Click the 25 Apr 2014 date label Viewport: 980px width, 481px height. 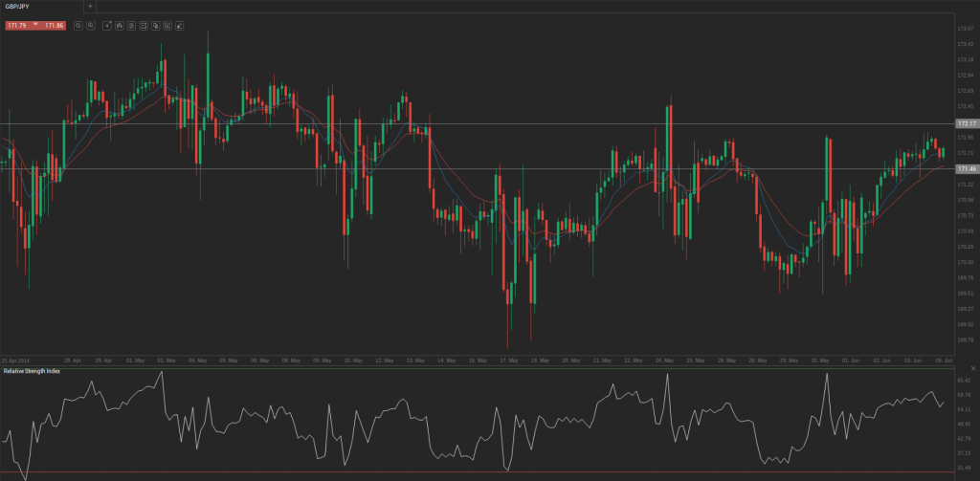(x=15, y=361)
